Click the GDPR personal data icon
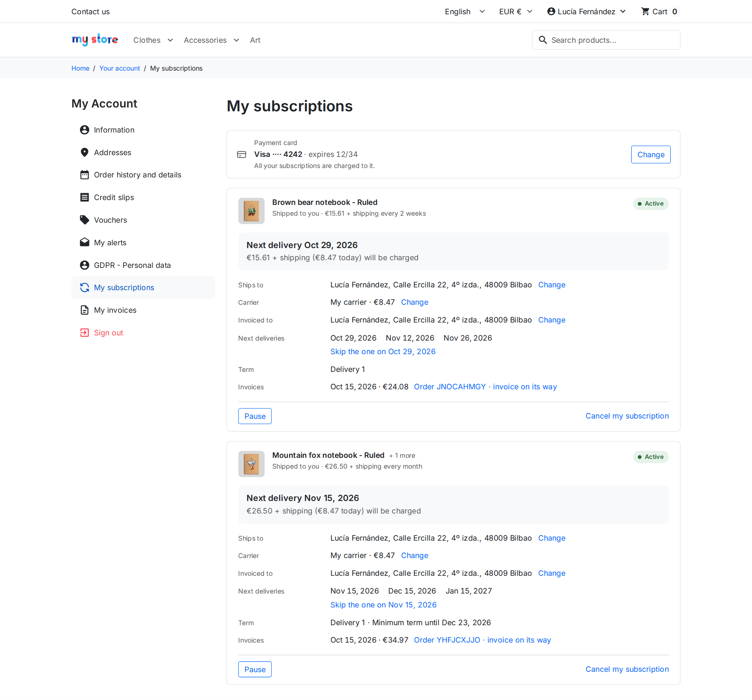The width and height of the screenshot is (752, 700). coord(84,265)
